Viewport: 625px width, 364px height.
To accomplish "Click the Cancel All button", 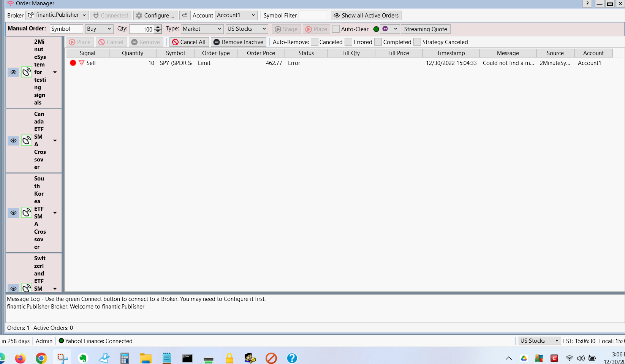I will (x=189, y=42).
